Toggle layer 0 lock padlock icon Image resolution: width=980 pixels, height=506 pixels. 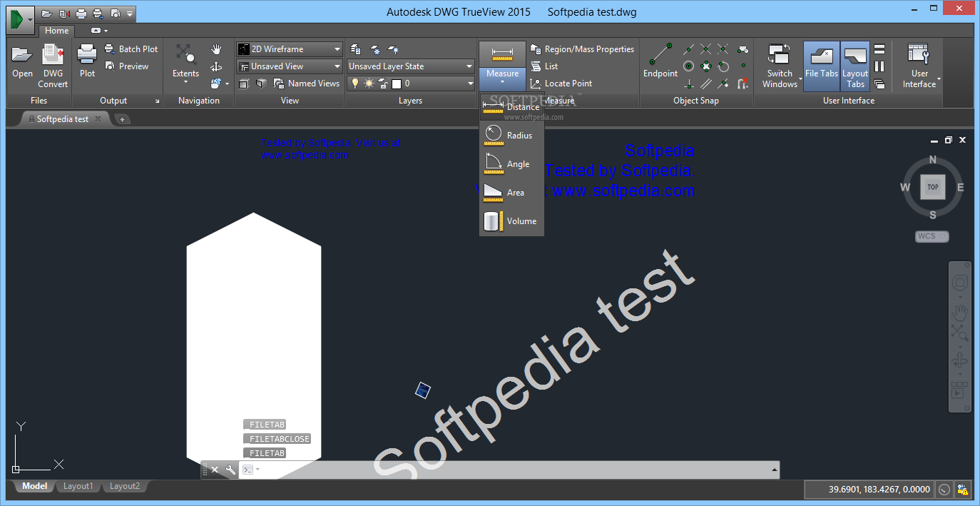383,84
